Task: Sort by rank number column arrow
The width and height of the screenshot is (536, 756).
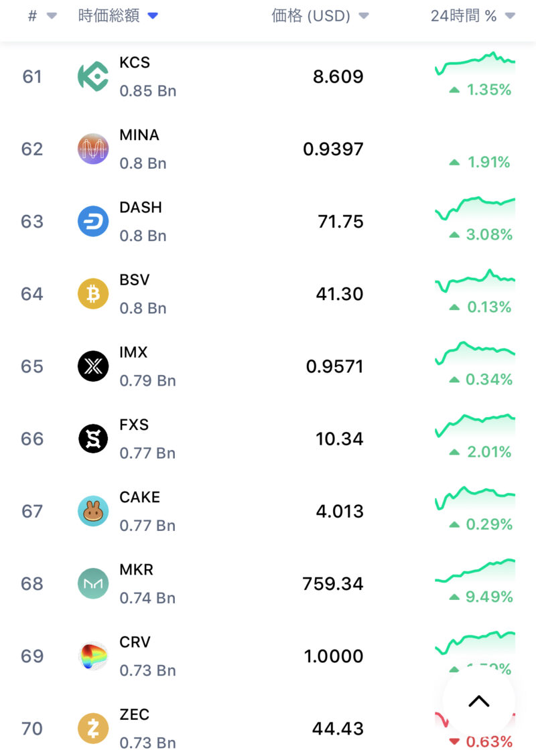Action: tap(52, 17)
